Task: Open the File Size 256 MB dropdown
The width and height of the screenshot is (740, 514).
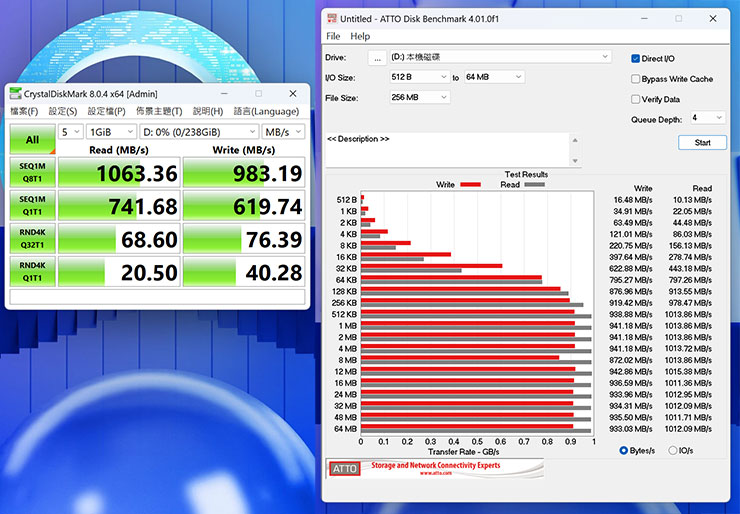Action: coord(419,97)
